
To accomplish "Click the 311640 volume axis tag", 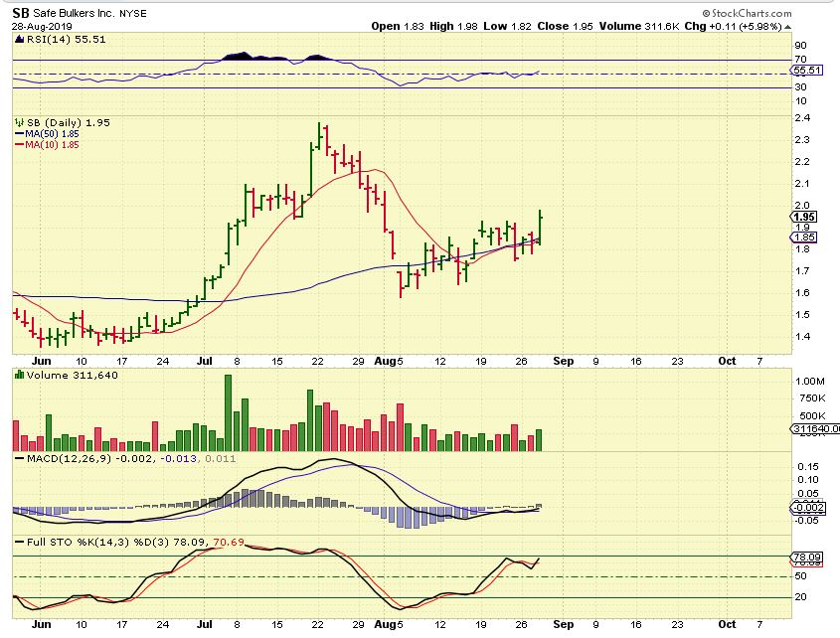I will (815, 428).
